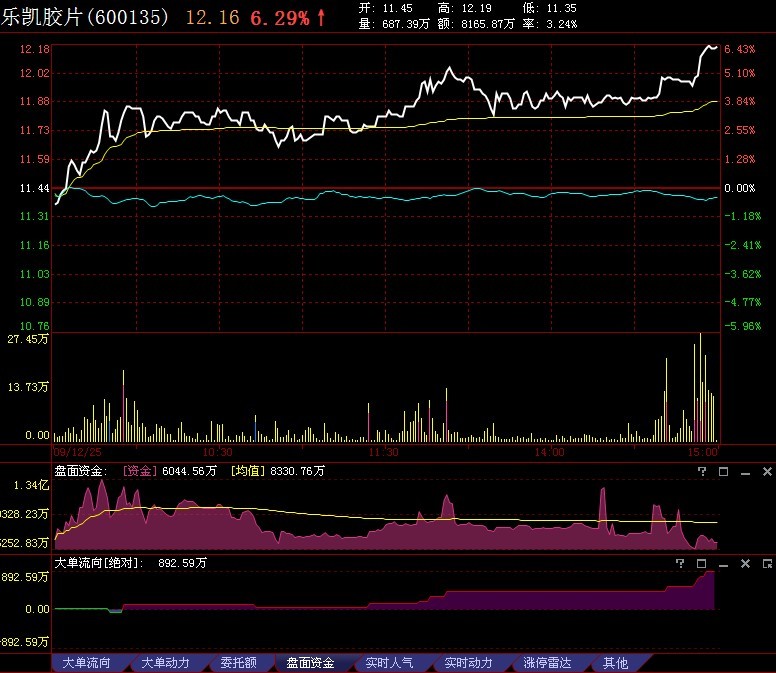Click the 10.76 price axis label
Viewport: 776px width, 673px height.
(35, 326)
